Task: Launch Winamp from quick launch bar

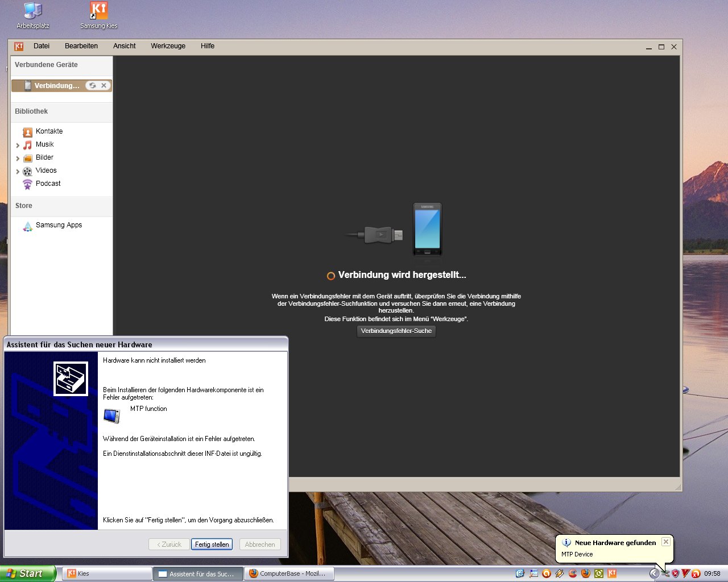Action: click(560, 573)
